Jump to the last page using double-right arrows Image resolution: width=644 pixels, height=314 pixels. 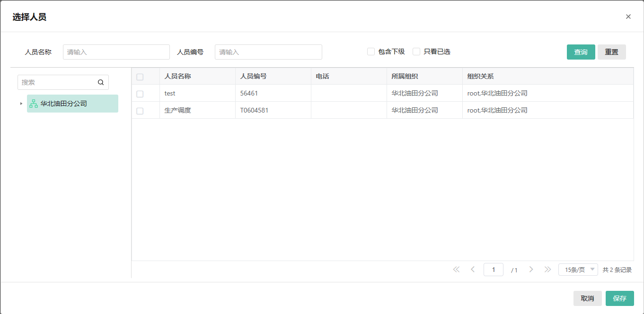pyautogui.click(x=547, y=270)
